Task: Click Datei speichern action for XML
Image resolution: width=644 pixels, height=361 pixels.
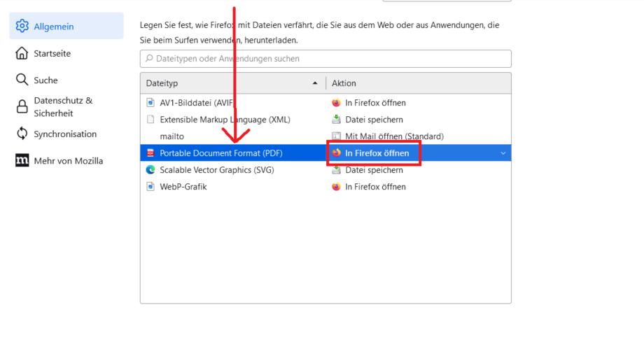Action: tap(374, 120)
